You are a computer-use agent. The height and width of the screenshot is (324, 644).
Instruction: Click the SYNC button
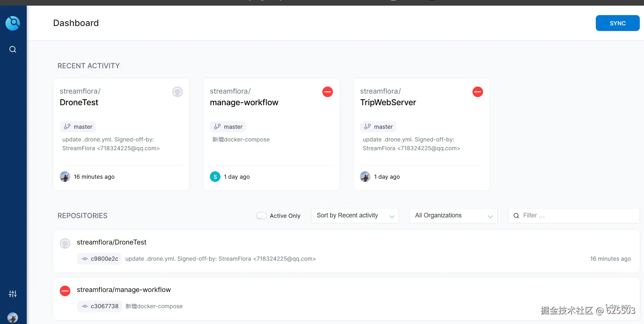tap(618, 23)
